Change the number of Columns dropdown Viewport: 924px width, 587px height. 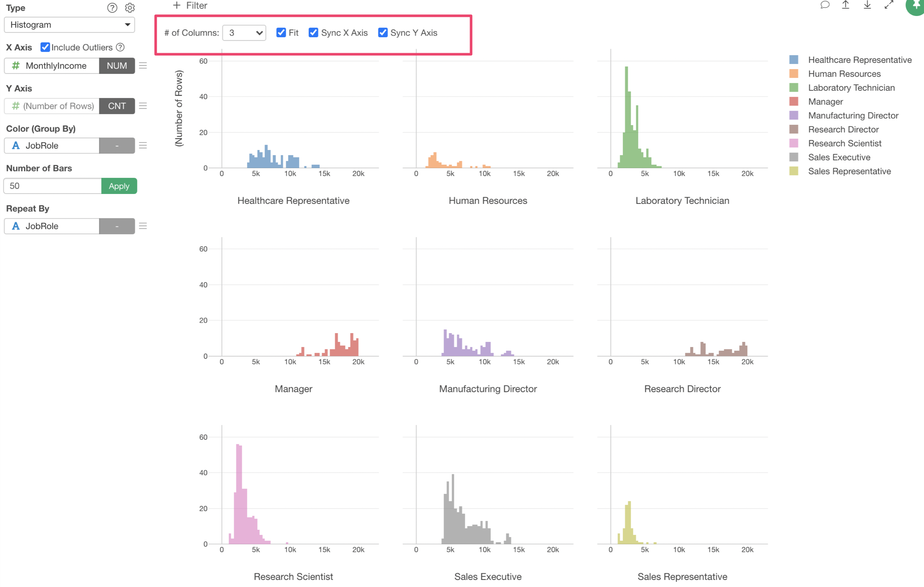244,33
